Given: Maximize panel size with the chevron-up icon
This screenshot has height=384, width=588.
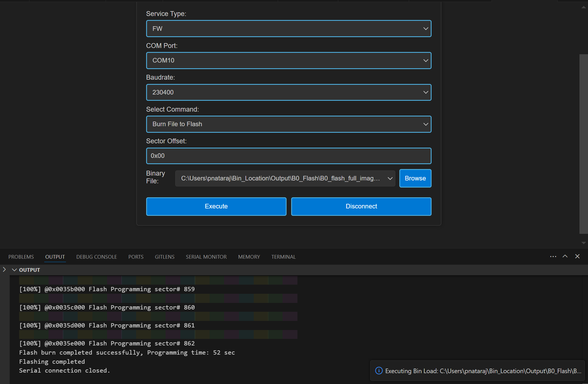Looking at the screenshot, I should (x=565, y=256).
